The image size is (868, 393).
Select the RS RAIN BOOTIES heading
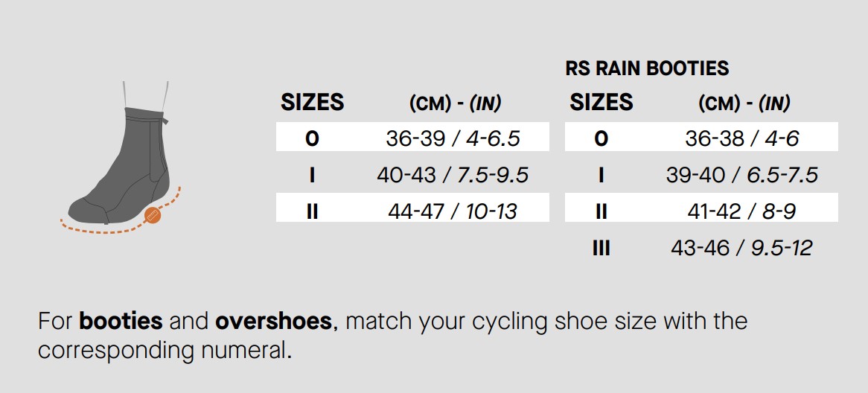click(647, 68)
